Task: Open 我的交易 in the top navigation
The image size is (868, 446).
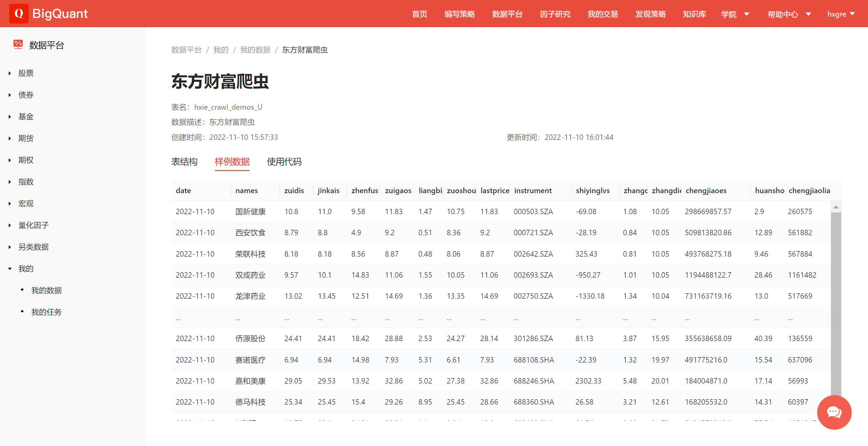Action: click(x=603, y=14)
